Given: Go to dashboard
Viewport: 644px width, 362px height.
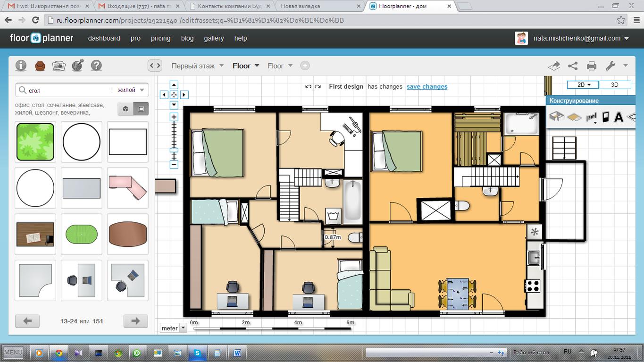Looking at the screenshot, I should coord(104,38).
